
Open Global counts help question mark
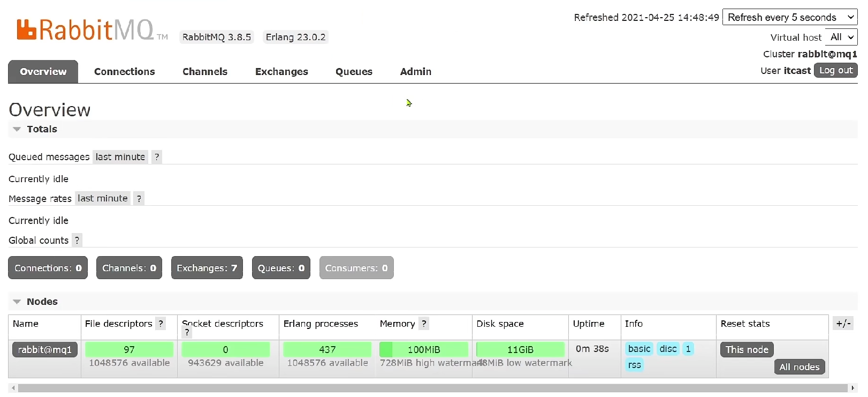pos(77,240)
